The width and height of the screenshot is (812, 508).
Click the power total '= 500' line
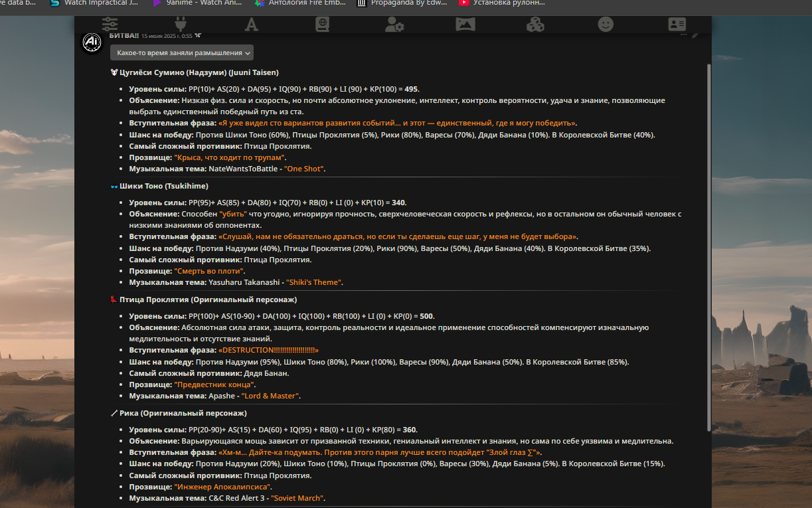(282, 316)
